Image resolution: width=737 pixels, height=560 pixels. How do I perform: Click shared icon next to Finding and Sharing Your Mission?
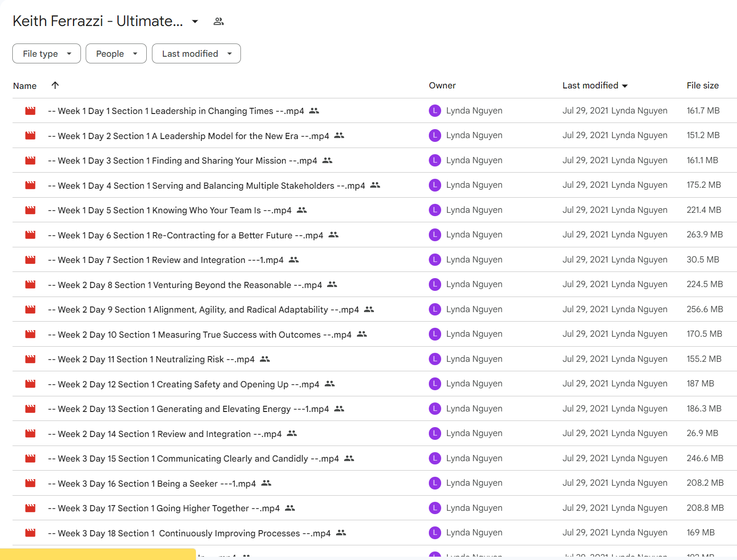click(328, 160)
